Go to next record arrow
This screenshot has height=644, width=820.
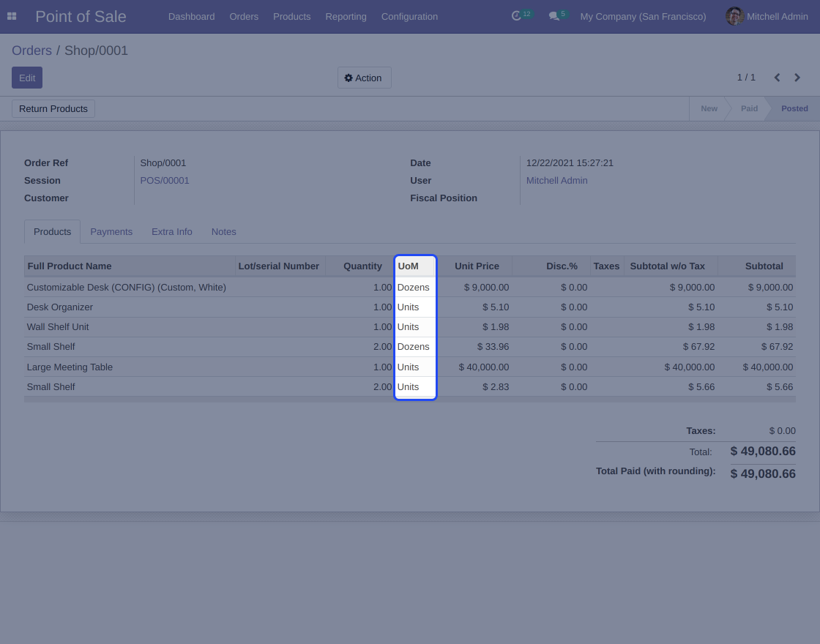tap(797, 78)
